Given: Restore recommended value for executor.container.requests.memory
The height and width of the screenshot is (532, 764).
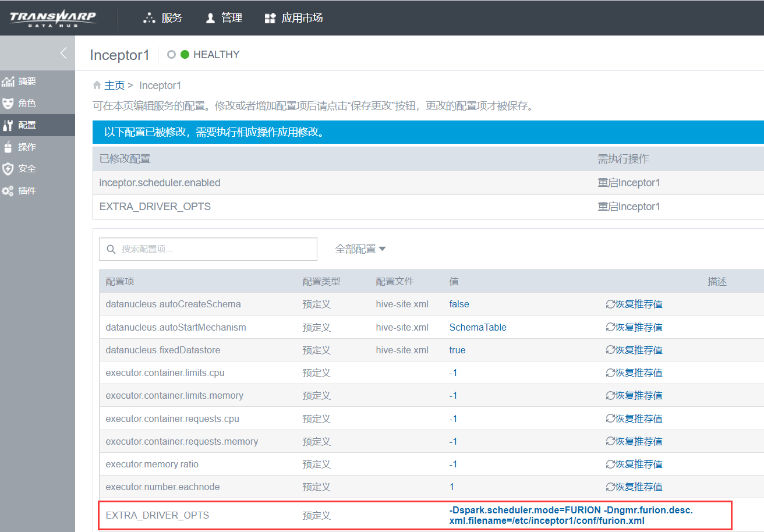Looking at the screenshot, I should pyautogui.click(x=634, y=441).
